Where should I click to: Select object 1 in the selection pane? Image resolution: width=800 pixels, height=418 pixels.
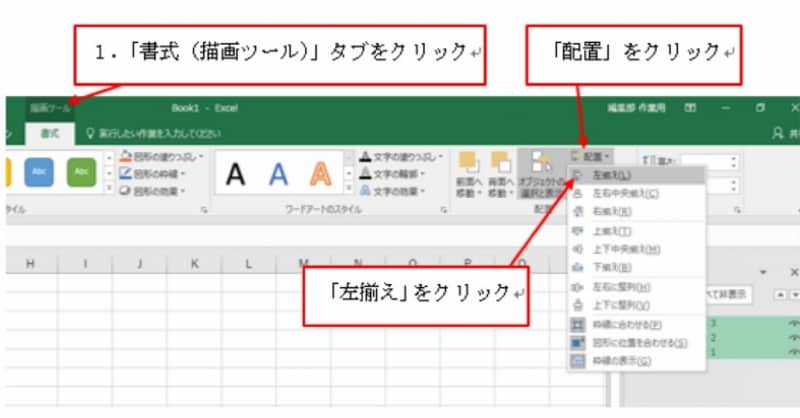[x=753, y=352]
